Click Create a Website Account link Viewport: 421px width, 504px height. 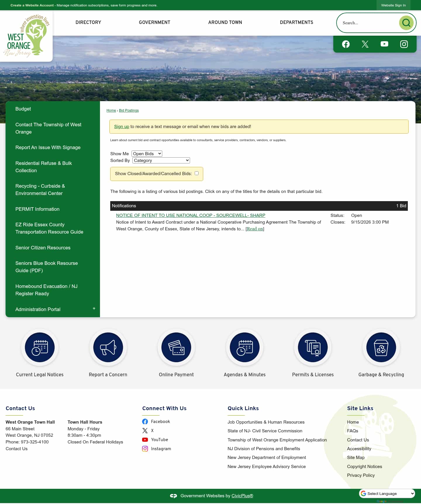[x=32, y=5]
